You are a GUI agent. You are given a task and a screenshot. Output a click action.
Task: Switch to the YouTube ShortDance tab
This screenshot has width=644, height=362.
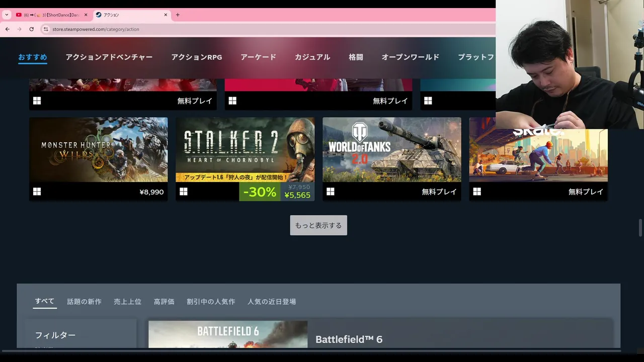51,15
